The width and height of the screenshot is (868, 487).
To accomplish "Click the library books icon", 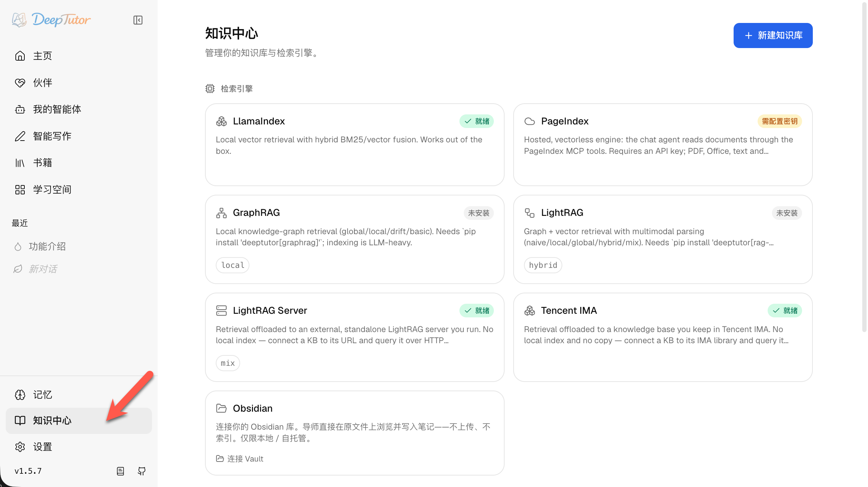I will [20, 163].
